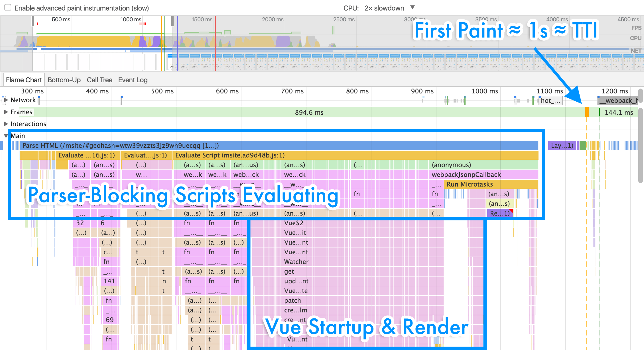This screenshot has width=644, height=350.
Task: Select the Re...1) recalculate style bar
Action: pyautogui.click(x=500, y=213)
